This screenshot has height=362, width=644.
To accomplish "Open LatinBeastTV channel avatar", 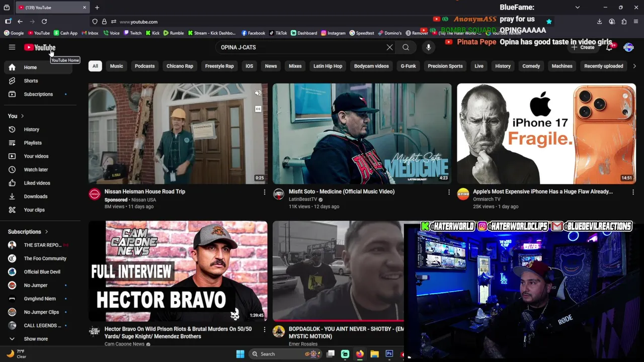I will (279, 194).
